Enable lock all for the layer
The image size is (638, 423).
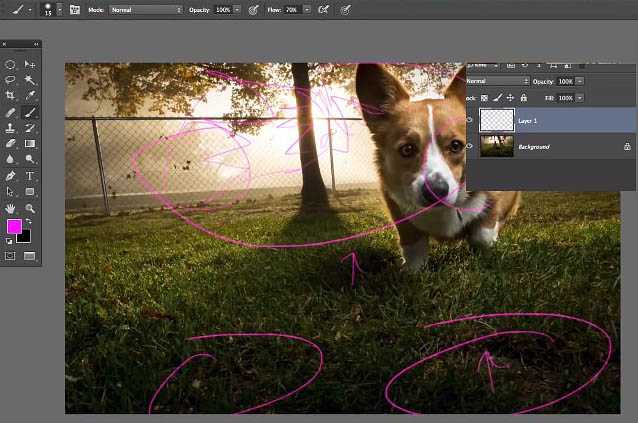[x=523, y=98]
